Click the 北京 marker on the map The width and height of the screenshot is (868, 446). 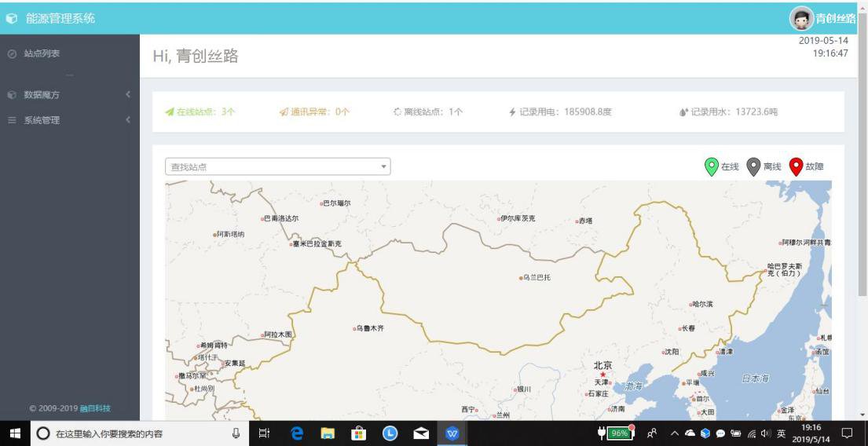pos(602,374)
